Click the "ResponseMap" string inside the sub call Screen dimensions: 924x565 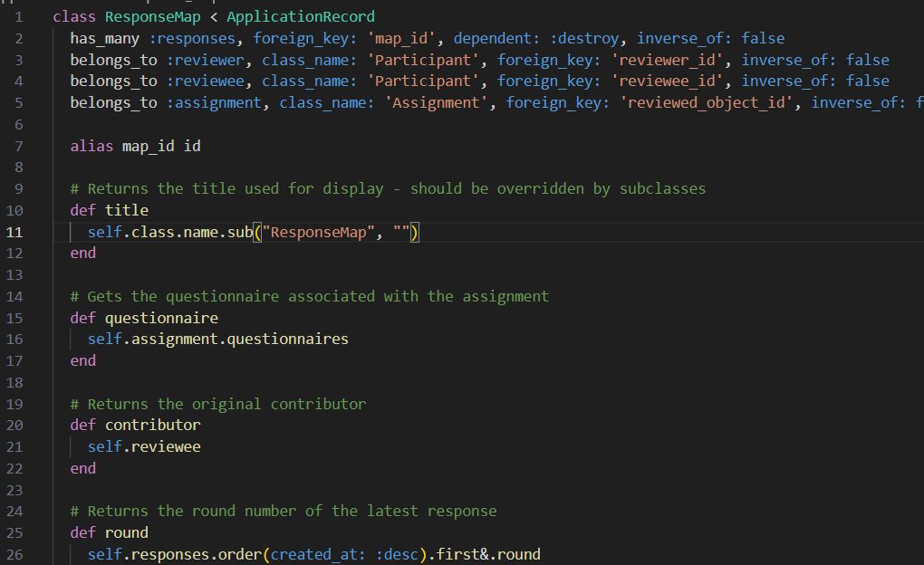point(322,233)
